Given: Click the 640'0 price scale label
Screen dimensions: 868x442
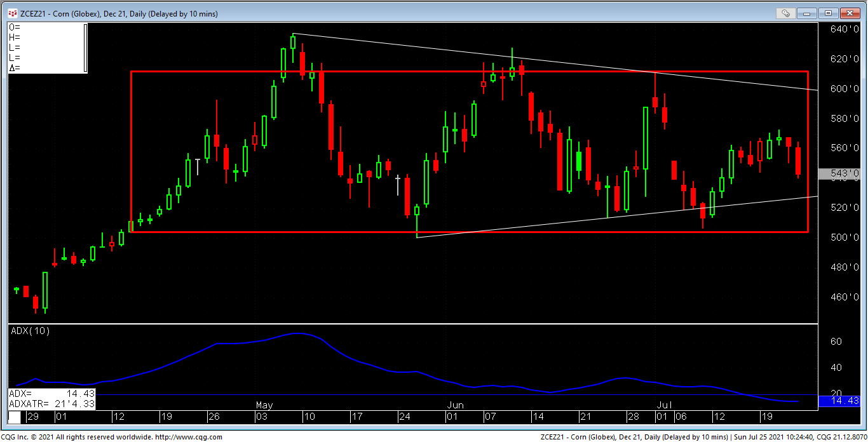Looking at the screenshot, I should coord(845,29).
